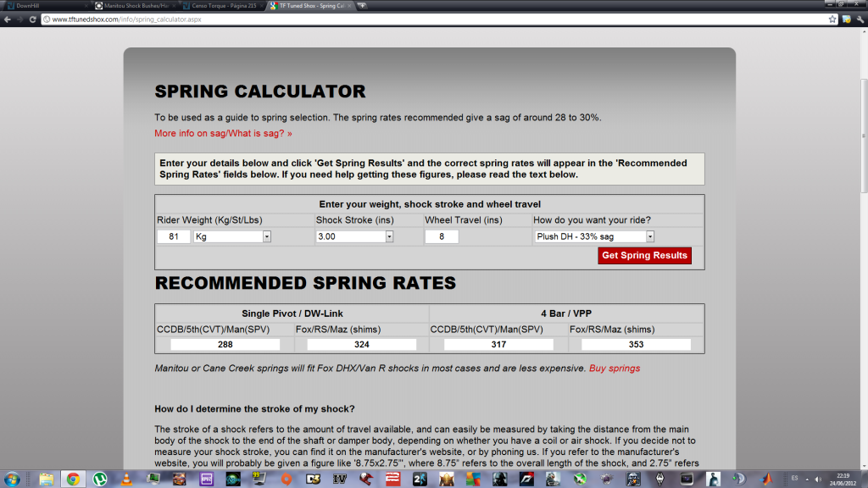Viewport: 868px width, 488px height.
Task: Open the volume control in system tray
Action: tap(818, 480)
